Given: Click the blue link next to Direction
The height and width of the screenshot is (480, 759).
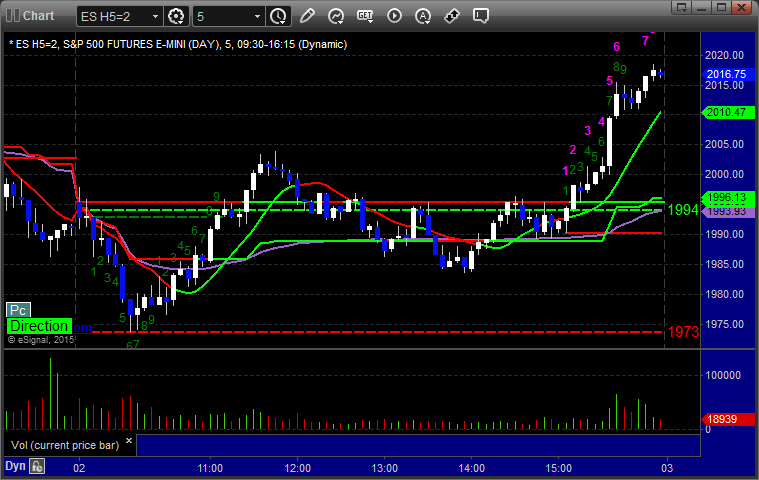Looking at the screenshot, I should (x=82, y=328).
